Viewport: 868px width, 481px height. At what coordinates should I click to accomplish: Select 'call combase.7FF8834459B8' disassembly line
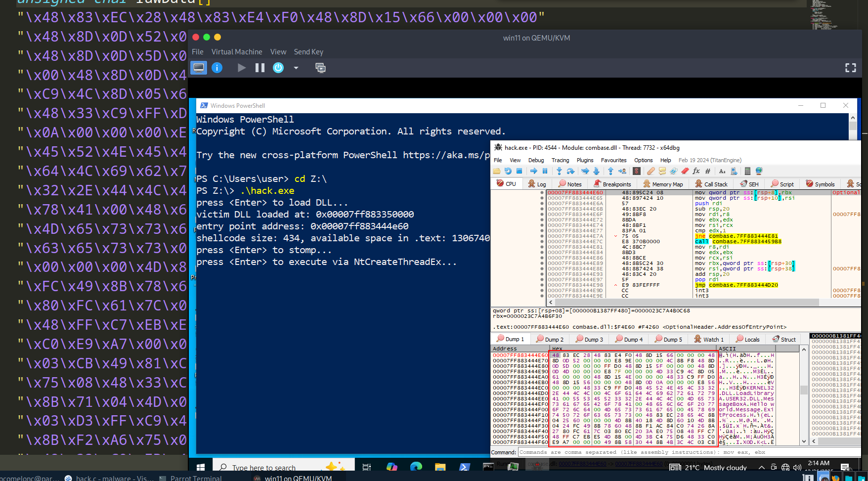point(738,241)
